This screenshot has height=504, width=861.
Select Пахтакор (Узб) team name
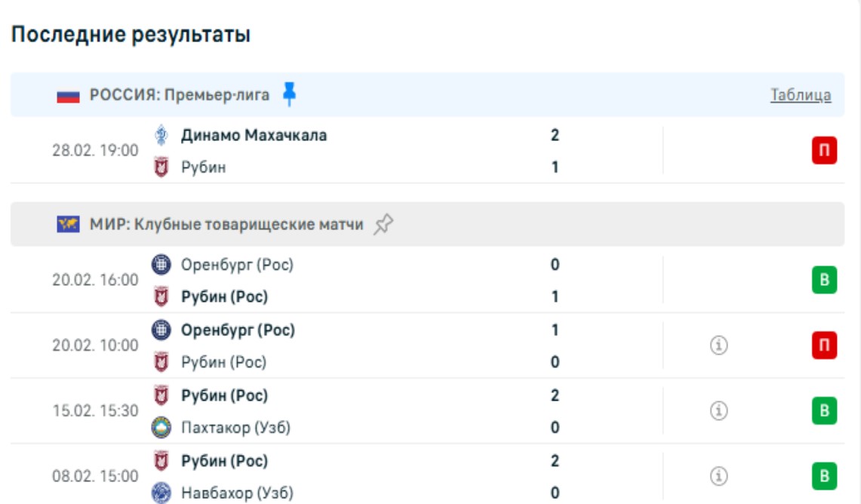click(x=235, y=428)
